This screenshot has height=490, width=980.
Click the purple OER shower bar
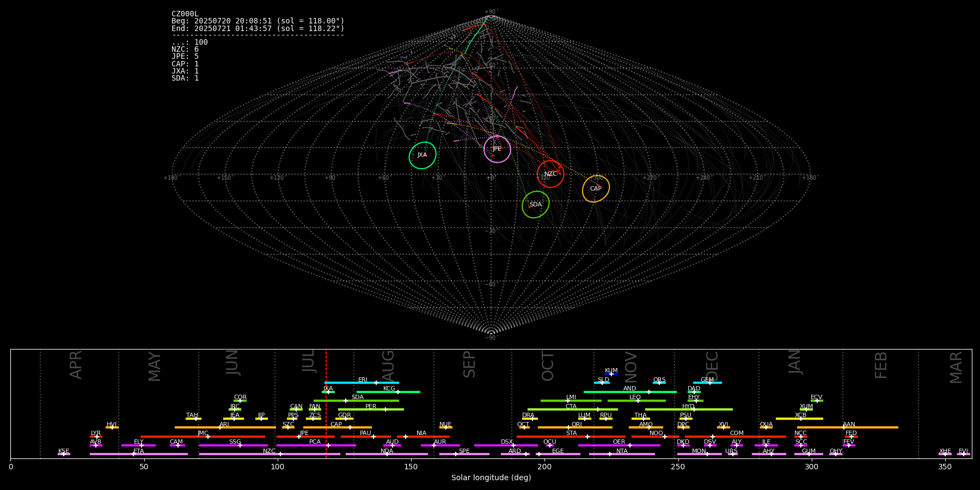(x=619, y=445)
